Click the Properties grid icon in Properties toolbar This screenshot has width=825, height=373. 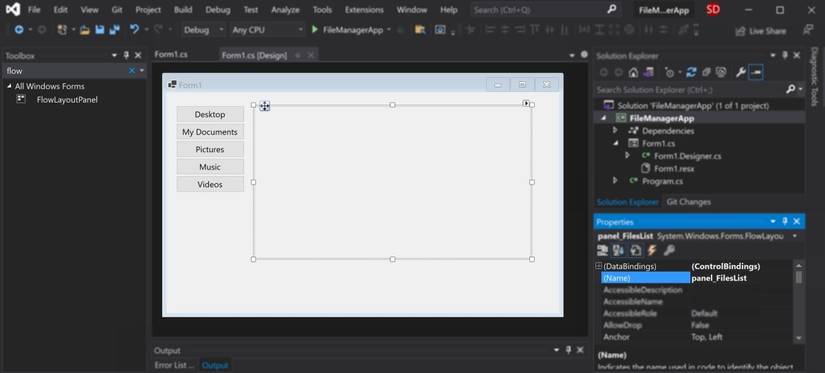pyautogui.click(x=635, y=250)
